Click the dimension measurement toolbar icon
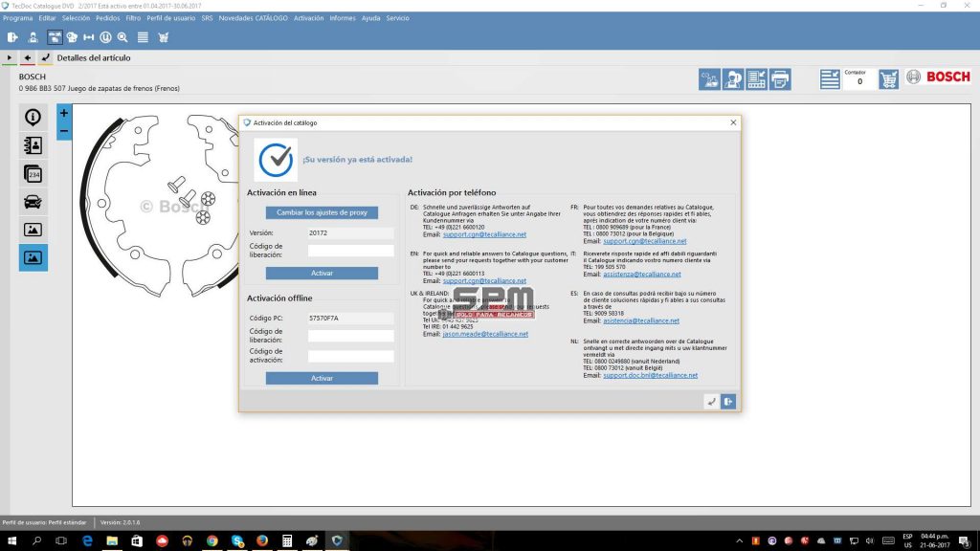The image size is (980, 551). [89, 37]
